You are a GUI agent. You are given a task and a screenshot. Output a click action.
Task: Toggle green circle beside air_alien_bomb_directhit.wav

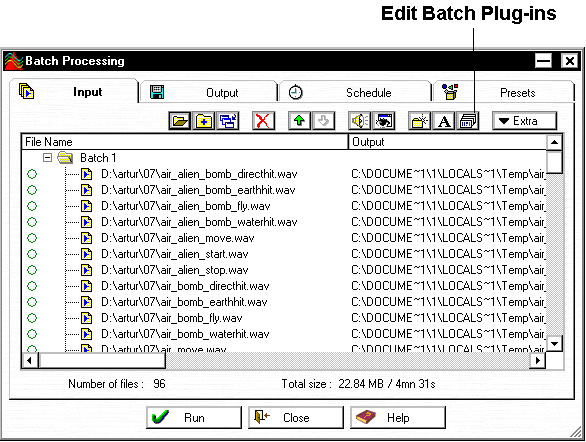[32, 174]
